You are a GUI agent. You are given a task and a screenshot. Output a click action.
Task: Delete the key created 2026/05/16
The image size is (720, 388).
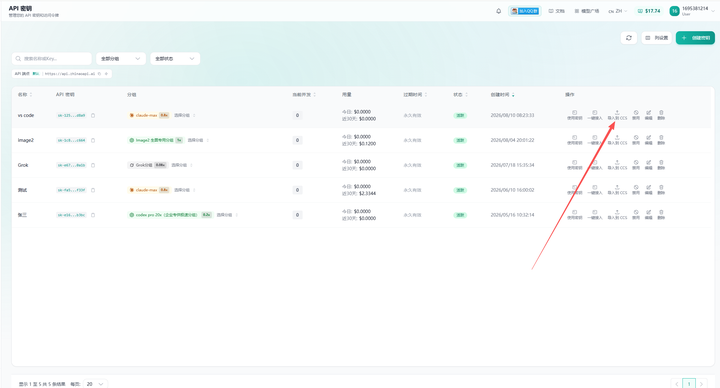(x=661, y=214)
